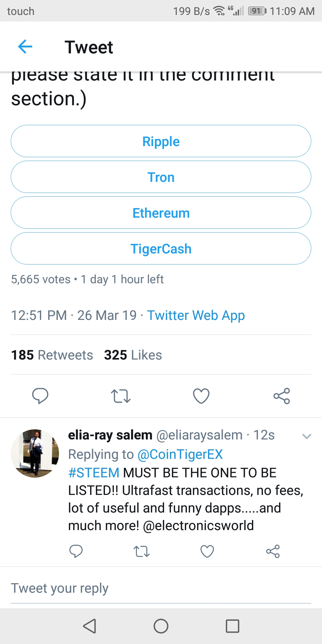
Task: Reply to elia-ray salem's comment
Action: click(x=76, y=551)
